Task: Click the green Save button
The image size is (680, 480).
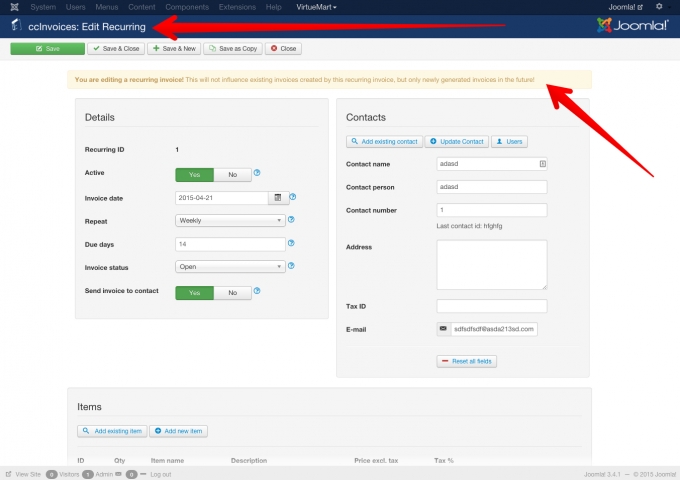Action: pos(48,49)
